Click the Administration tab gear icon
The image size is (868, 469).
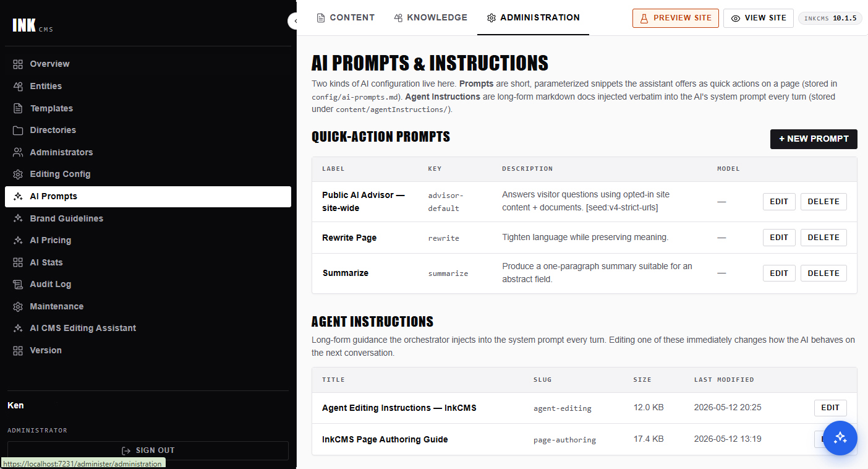491,18
